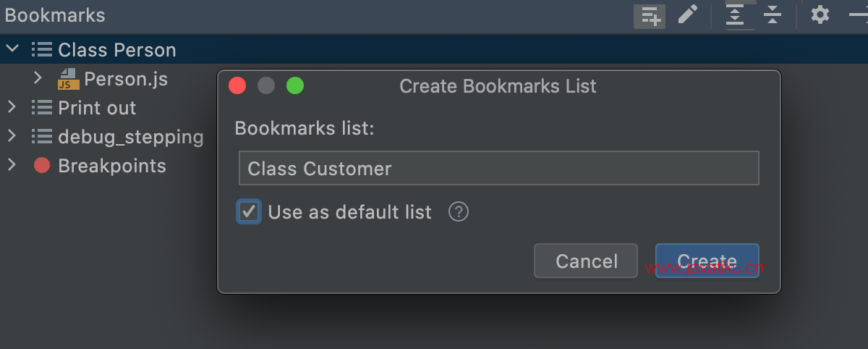Click the red Breakpoints dot icon
Viewport: 868px width, 349px height.
click(x=42, y=166)
